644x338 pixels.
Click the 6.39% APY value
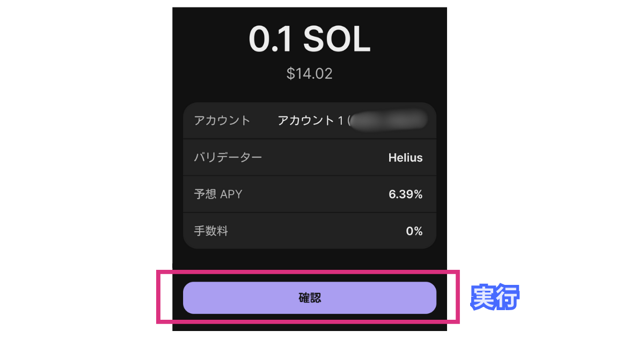(x=405, y=194)
